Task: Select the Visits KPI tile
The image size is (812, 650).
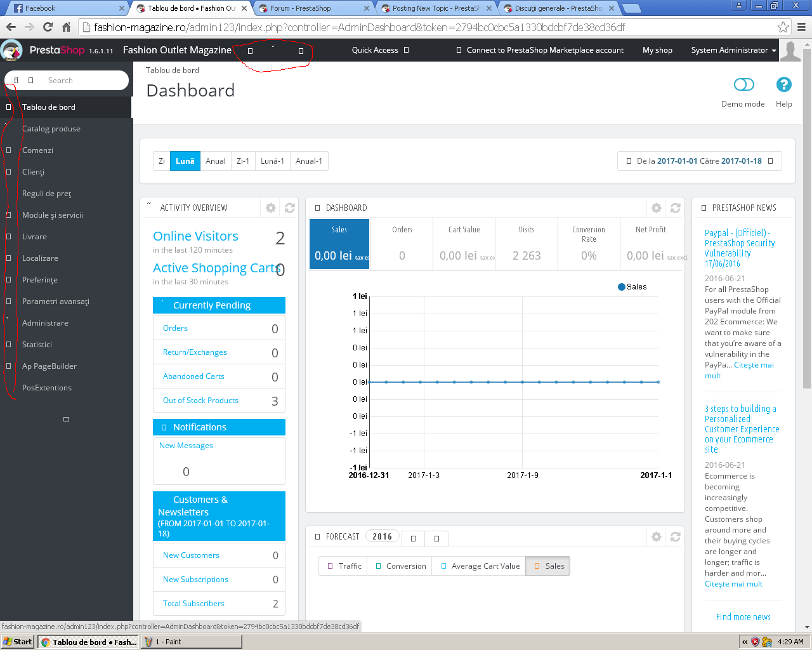Action: [527, 244]
